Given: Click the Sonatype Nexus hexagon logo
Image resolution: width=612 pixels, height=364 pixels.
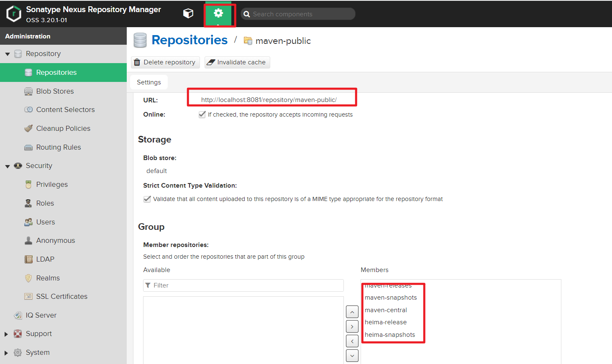Looking at the screenshot, I should [x=14, y=14].
